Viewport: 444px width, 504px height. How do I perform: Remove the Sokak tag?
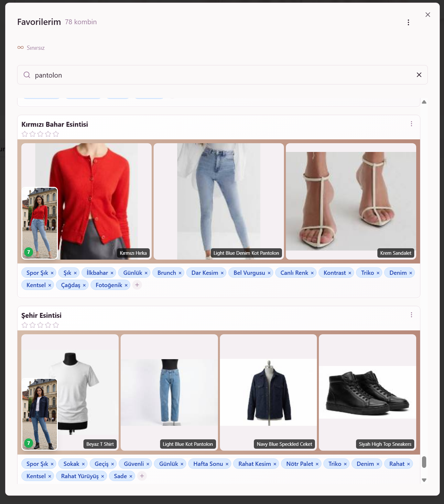[x=83, y=464]
